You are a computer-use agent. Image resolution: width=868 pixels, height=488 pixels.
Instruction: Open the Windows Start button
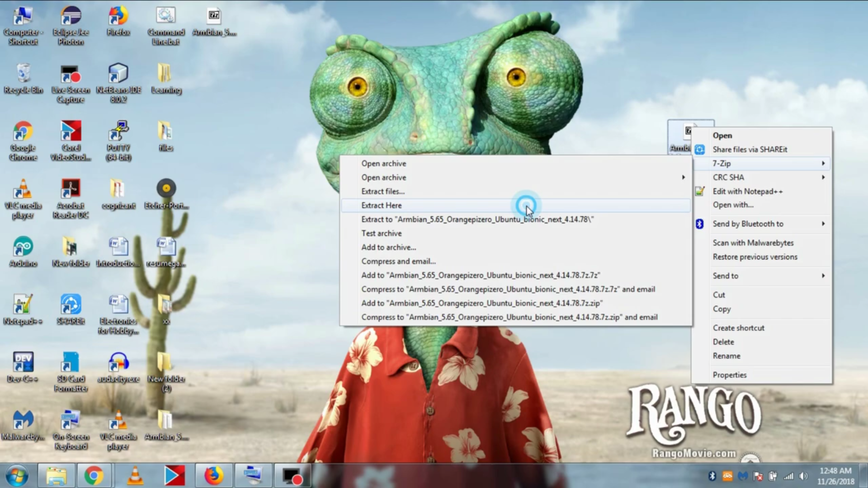[17, 475]
